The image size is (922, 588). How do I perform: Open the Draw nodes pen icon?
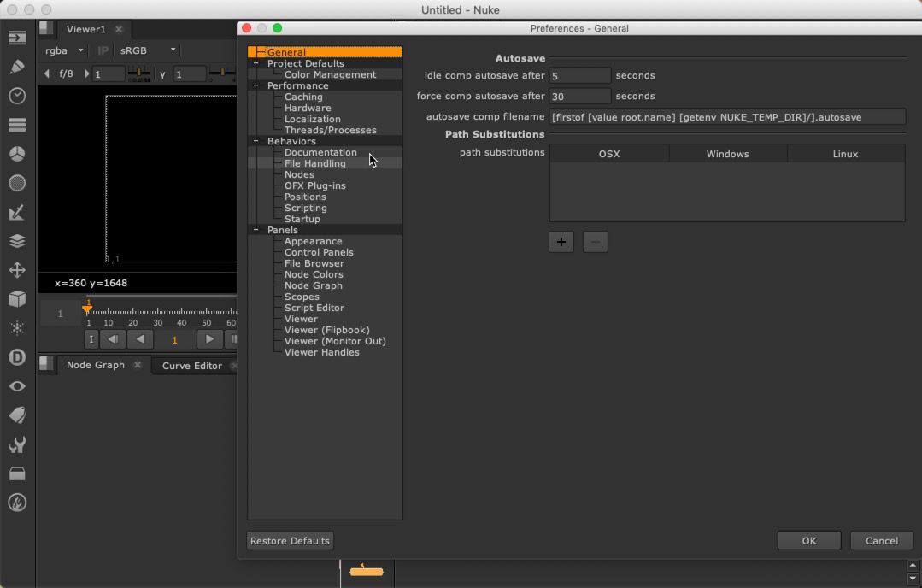(x=17, y=67)
